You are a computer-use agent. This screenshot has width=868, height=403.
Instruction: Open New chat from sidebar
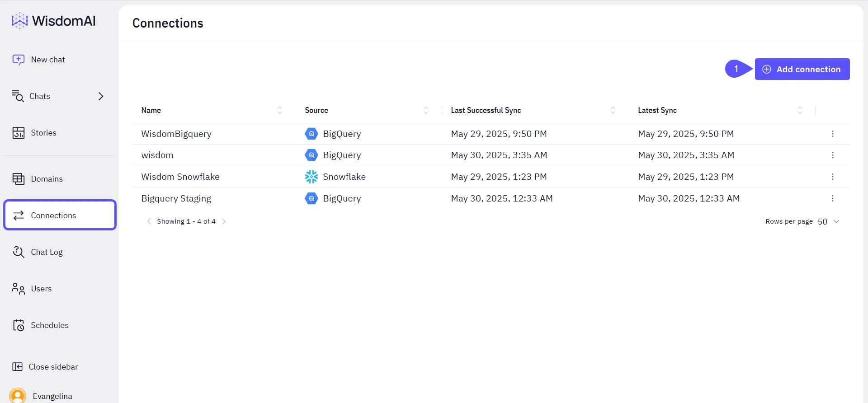[48, 60]
